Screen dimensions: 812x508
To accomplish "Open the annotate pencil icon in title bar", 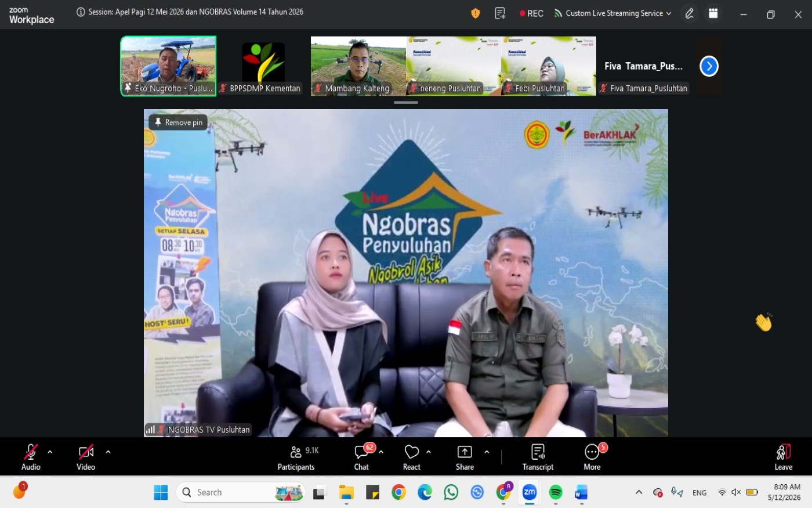I will pos(690,13).
